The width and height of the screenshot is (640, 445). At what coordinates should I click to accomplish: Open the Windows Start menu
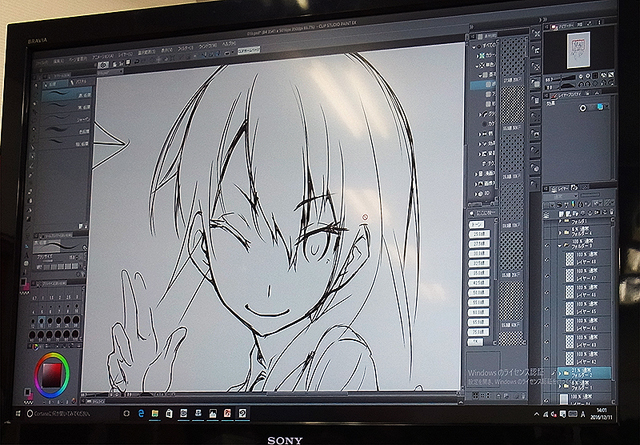18,414
